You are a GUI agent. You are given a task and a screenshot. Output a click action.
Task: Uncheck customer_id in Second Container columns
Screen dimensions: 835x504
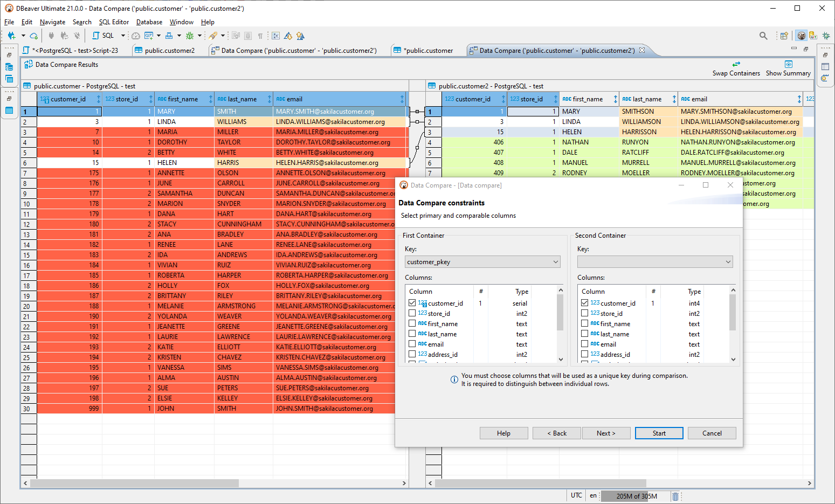(x=585, y=303)
